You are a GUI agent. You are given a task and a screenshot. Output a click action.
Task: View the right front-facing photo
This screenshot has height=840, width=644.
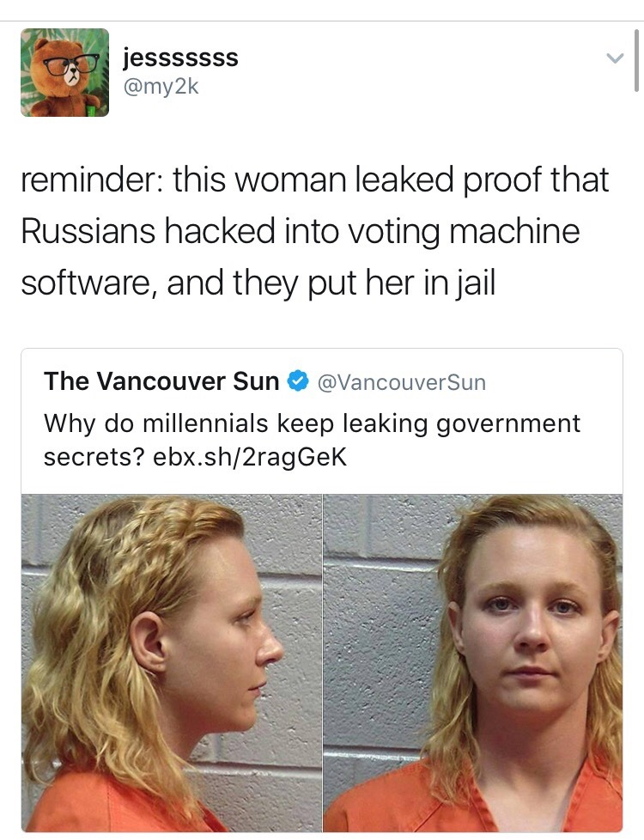pyautogui.click(x=473, y=663)
